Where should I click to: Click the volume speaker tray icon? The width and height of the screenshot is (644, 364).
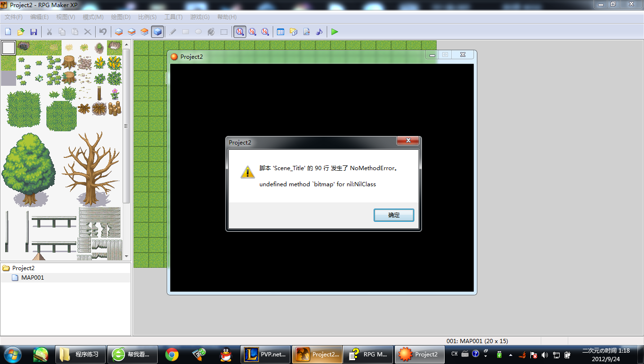pos(545,355)
